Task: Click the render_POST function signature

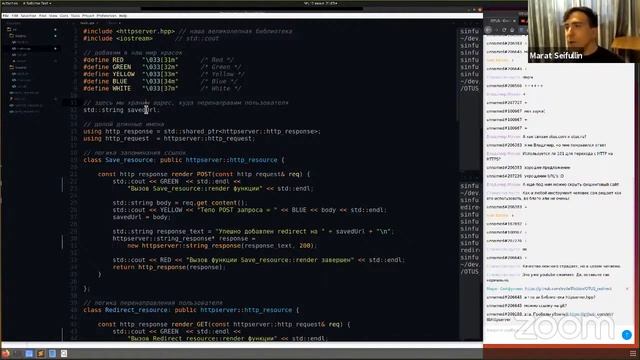Action: click(x=204, y=174)
